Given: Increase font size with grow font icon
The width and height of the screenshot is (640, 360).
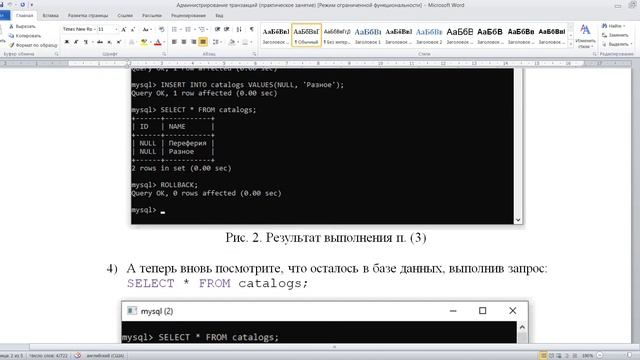Looking at the screenshot, I should click(124, 29).
